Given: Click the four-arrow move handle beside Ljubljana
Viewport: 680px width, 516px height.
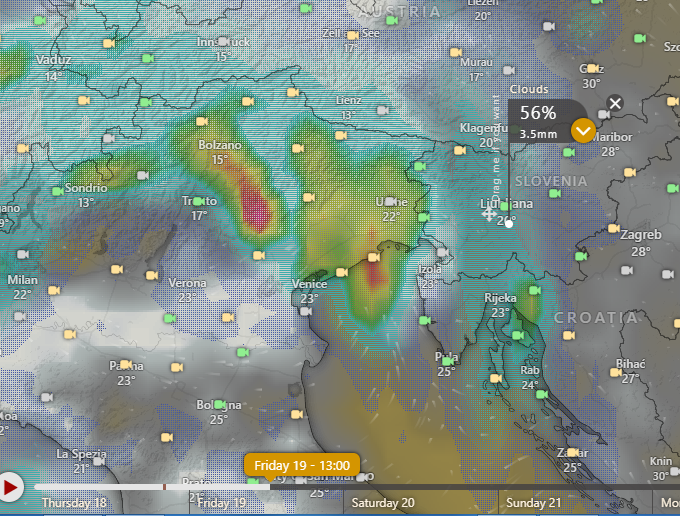Looking at the screenshot, I should [489, 214].
